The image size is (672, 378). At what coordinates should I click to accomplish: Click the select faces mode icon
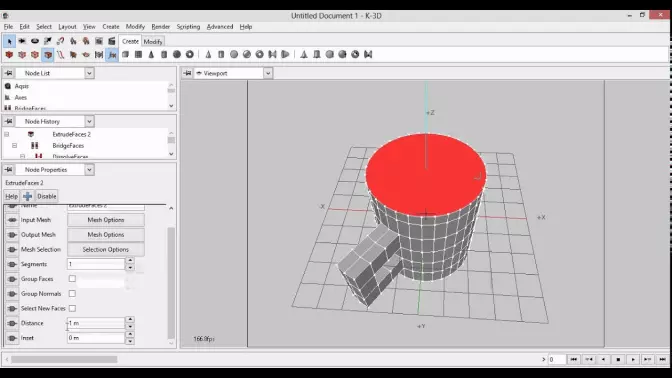click(48, 55)
